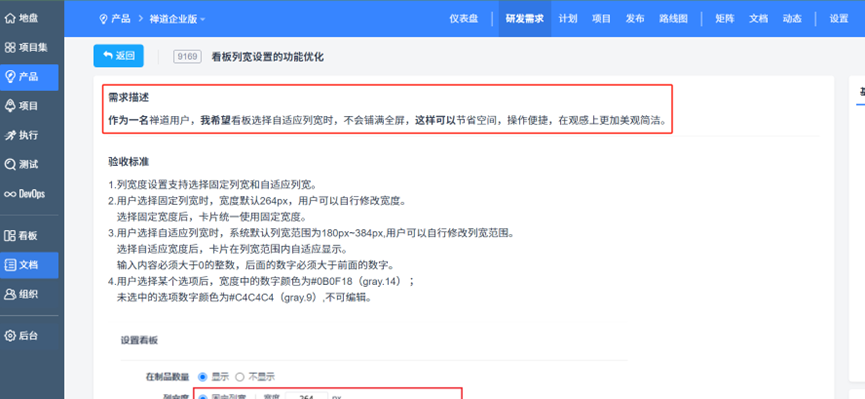Go to 执行 via its sidebar icon

pyautogui.click(x=10, y=135)
